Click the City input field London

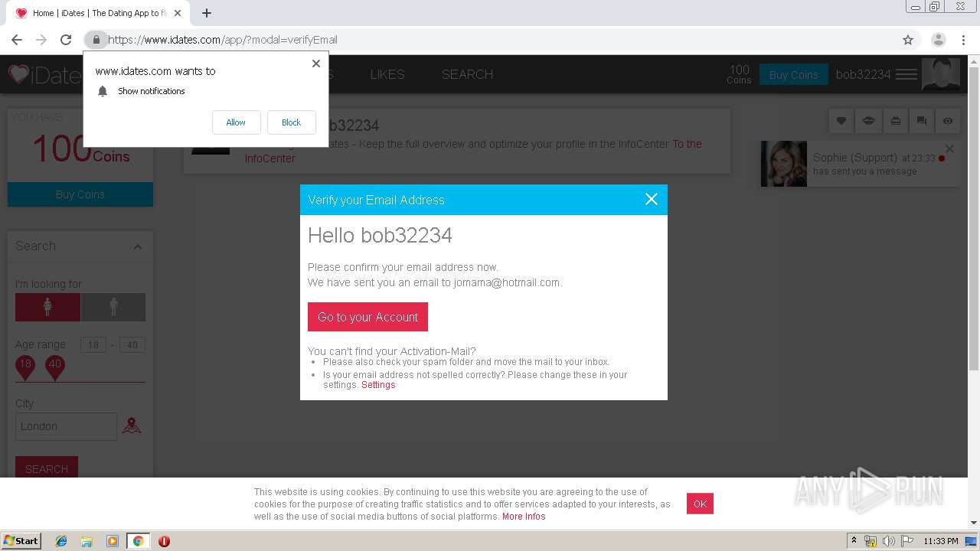[x=66, y=426]
